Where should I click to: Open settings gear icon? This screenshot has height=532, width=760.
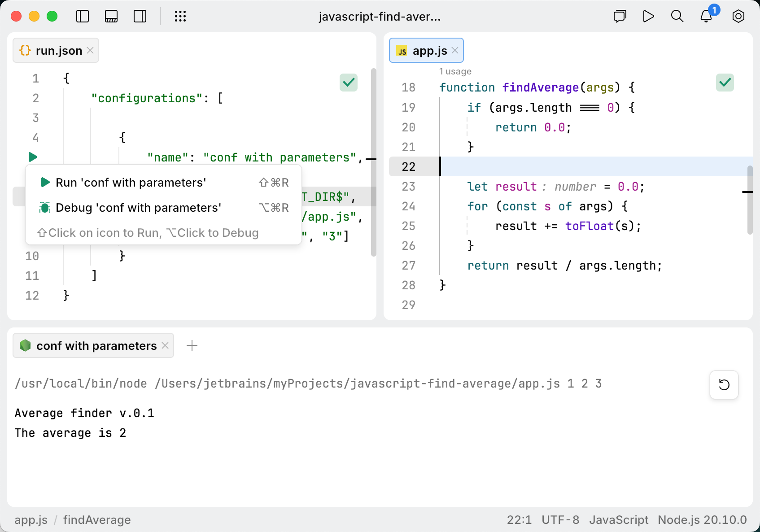pyautogui.click(x=738, y=17)
